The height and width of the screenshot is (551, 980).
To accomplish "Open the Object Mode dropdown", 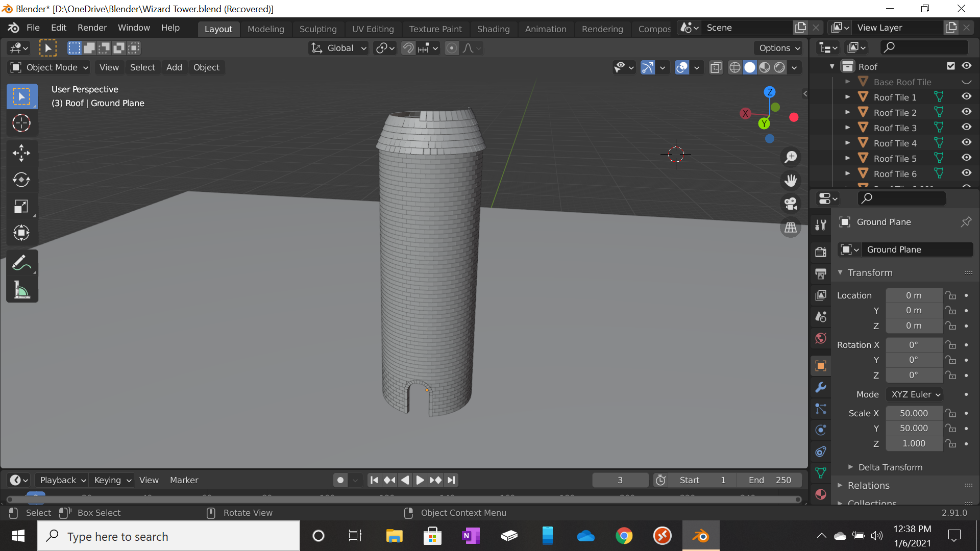I will 50,67.
